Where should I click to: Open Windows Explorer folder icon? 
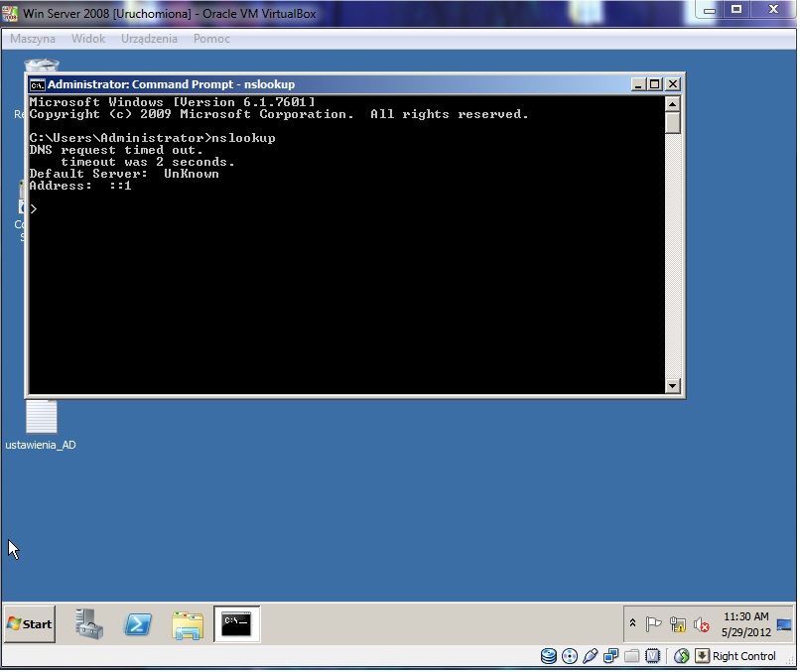tap(188, 625)
